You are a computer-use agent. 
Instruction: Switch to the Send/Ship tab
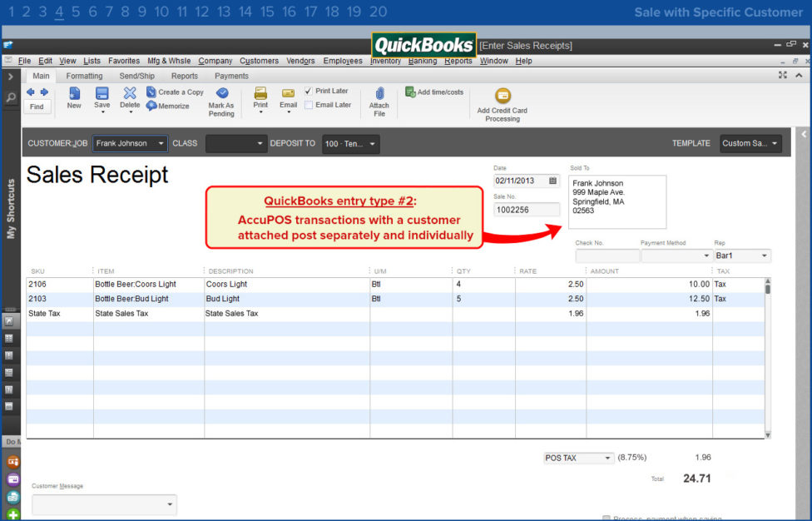click(136, 76)
